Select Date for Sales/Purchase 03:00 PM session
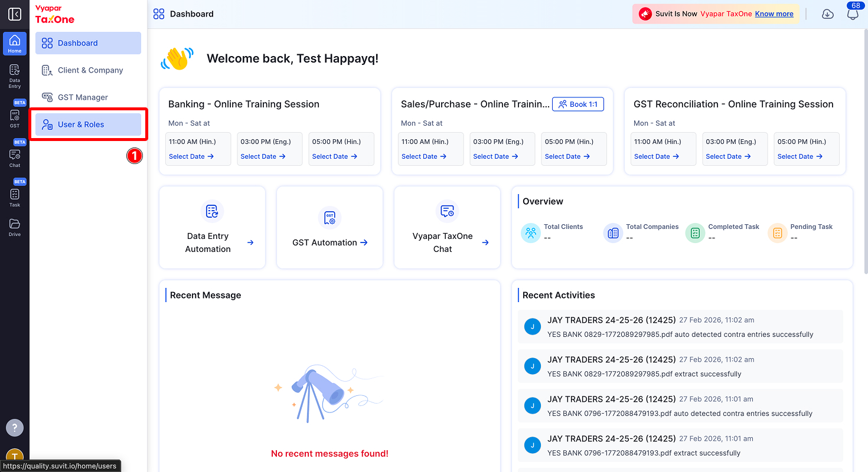Image resolution: width=868 pixels, height=472 pixels. tap(495, 156)
